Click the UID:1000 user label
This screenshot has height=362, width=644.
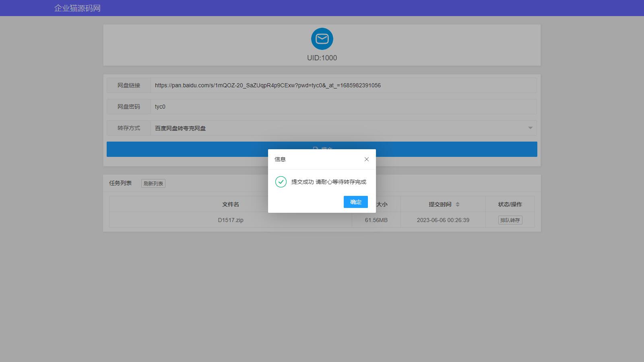coord(322,58)
